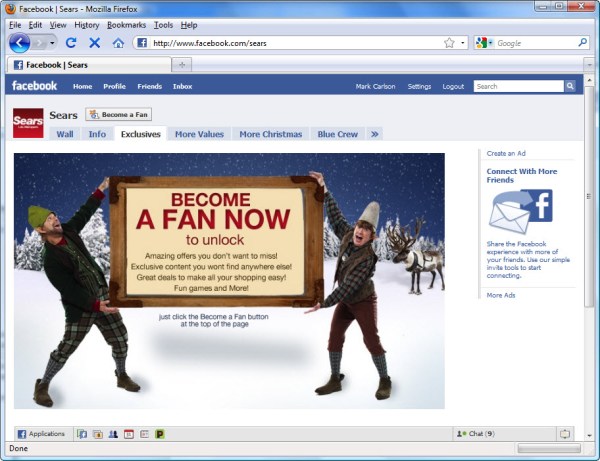Image resolution: width=600 pixels, height=461 pixels.
Task: Open Friends in the Facebook header
Action: 150,86
